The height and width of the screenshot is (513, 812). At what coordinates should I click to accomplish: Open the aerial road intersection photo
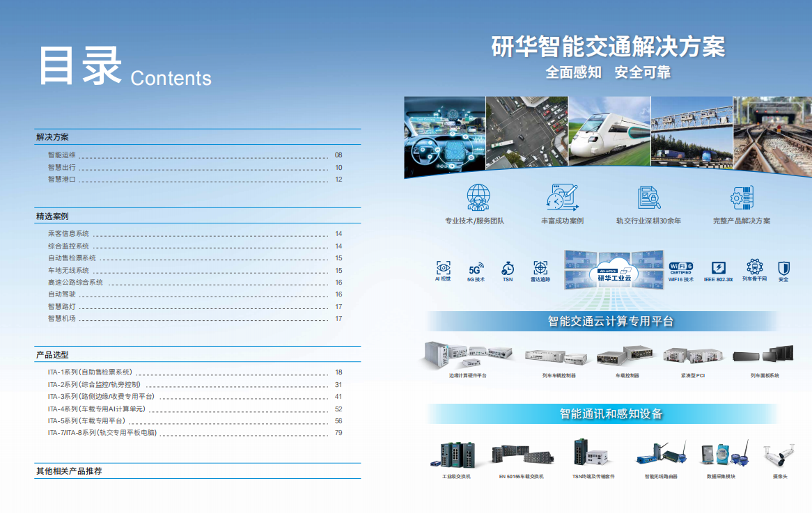526,132
